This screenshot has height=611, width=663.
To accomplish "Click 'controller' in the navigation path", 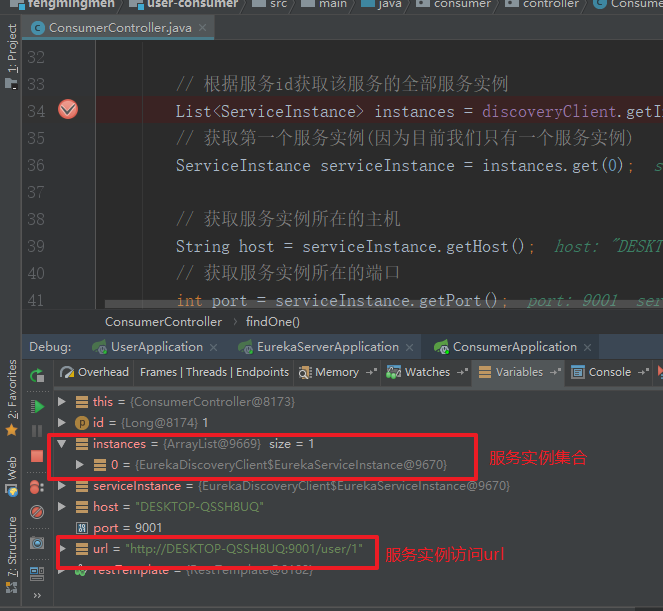I will point(542,4).
